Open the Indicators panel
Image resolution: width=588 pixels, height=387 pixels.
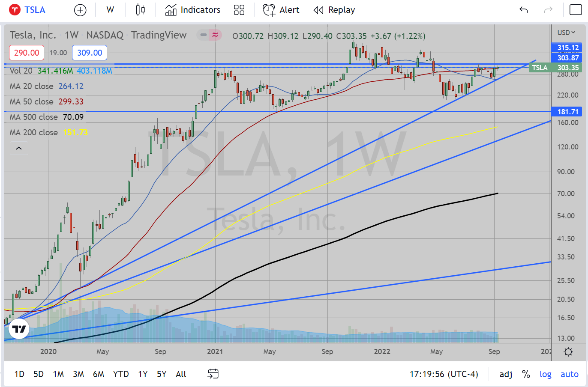point(193,10)
